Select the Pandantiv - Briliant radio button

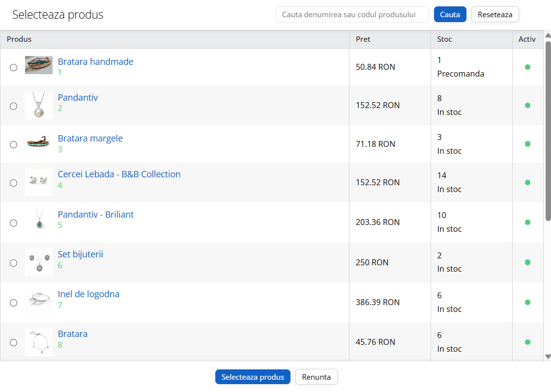(13, 223)
